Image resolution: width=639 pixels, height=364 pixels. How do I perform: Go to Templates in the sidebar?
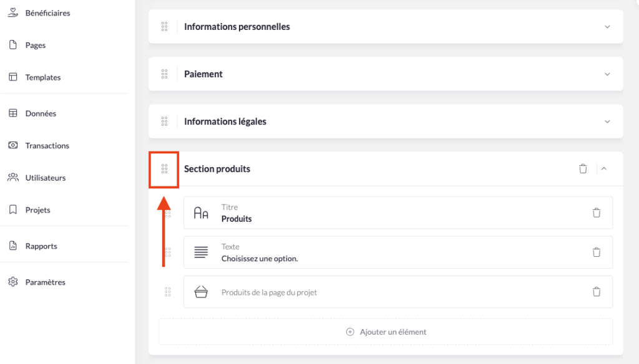[x=42, y=77]
